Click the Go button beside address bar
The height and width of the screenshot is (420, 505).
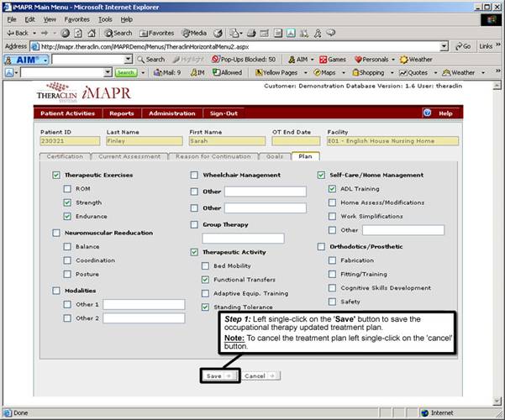[461, 46]
